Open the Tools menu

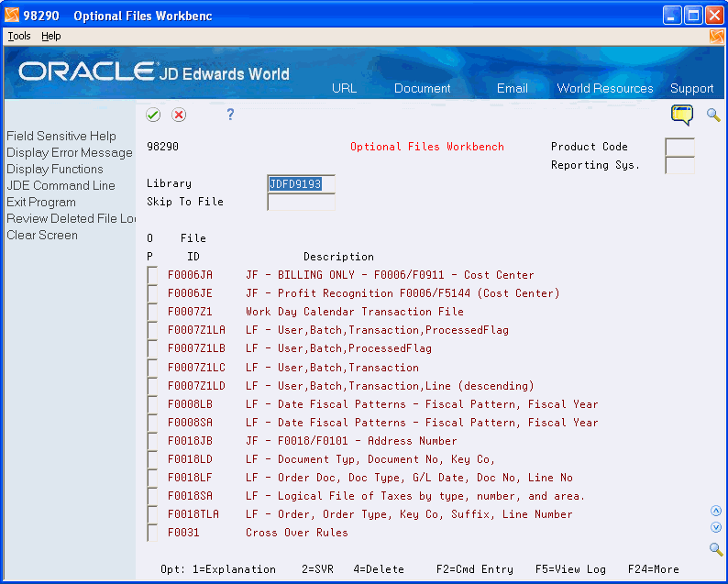(x=19, y=36)
